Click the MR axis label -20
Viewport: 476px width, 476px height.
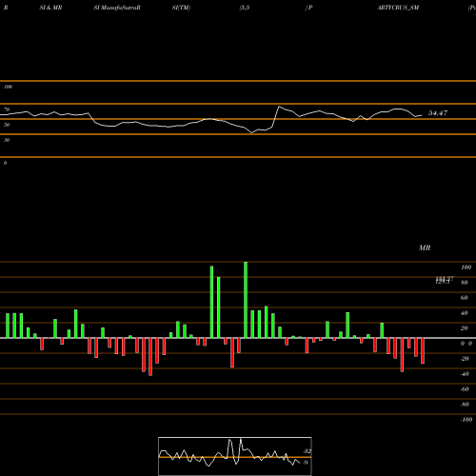465,359
